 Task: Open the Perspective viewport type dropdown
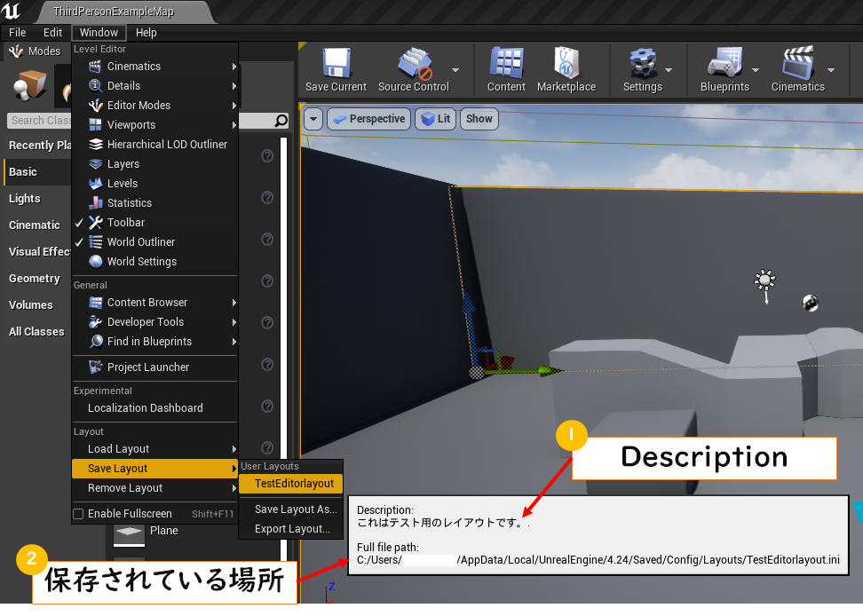[x=368, y=119]
